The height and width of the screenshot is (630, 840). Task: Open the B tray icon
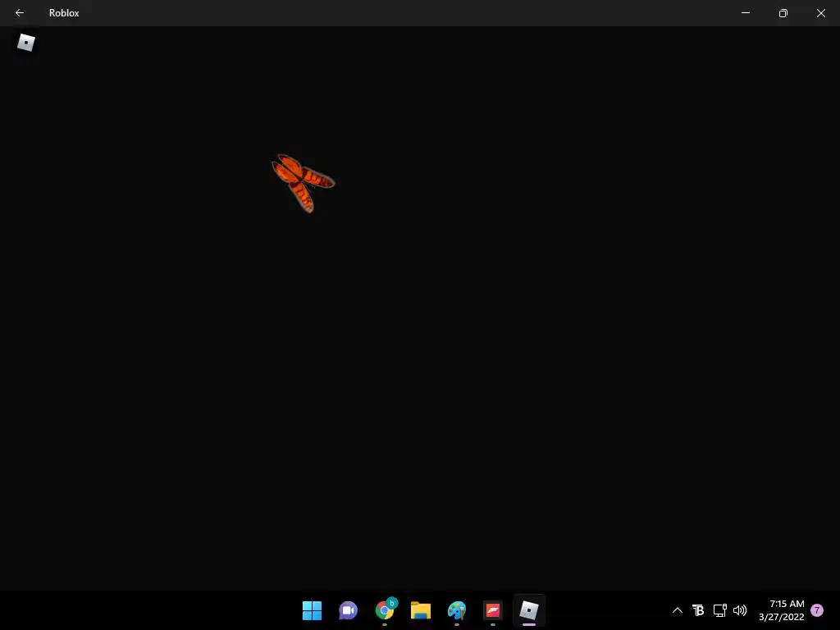click(x=698, y=610)
